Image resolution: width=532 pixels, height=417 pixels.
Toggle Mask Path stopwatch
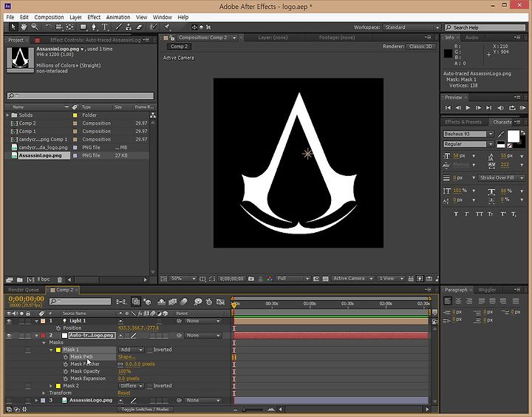tap(66, 357)
